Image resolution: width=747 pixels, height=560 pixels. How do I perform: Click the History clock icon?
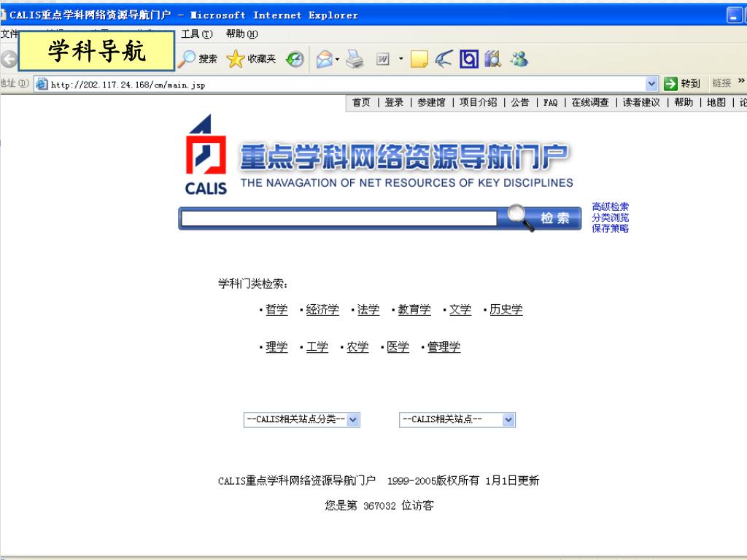coord(295,59)
